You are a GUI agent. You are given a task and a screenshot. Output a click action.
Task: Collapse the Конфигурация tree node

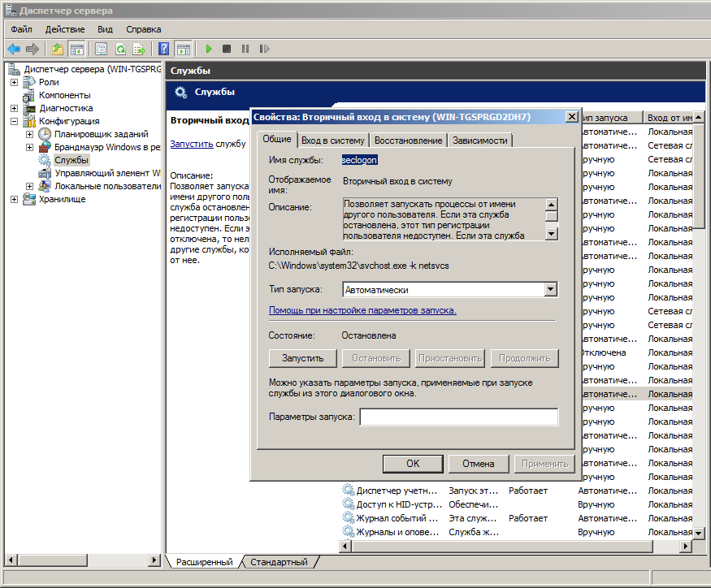tap(15, 121)
